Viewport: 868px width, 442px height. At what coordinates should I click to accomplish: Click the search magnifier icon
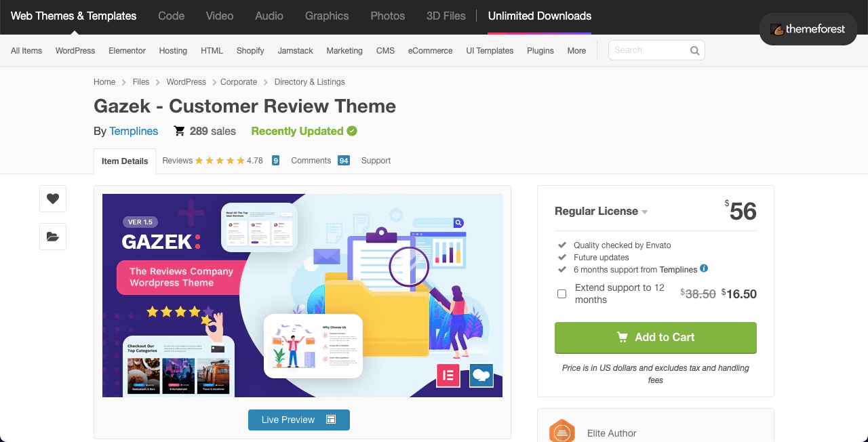click(694, 50)
